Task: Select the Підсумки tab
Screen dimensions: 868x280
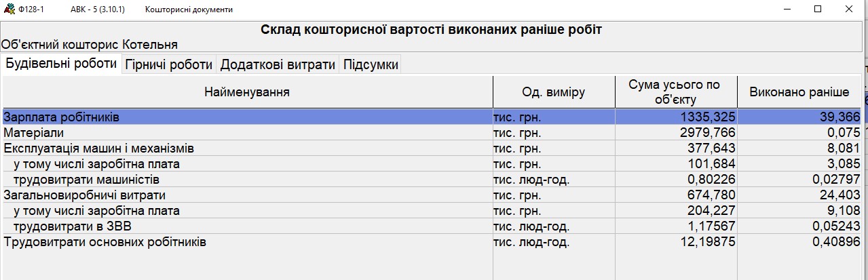Action: click(370, 65)
